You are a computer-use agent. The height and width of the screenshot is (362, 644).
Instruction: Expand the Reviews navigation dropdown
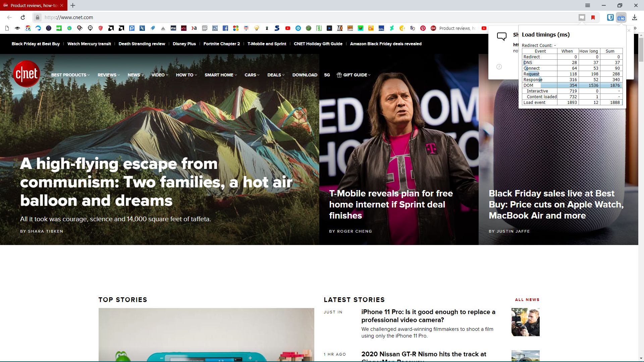point(108,75)
